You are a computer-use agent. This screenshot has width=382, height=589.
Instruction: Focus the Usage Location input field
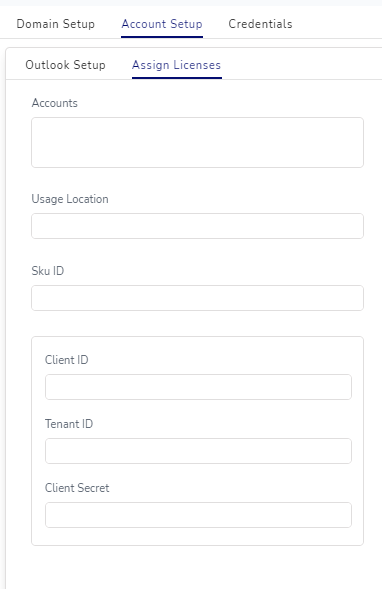(198, 226)
